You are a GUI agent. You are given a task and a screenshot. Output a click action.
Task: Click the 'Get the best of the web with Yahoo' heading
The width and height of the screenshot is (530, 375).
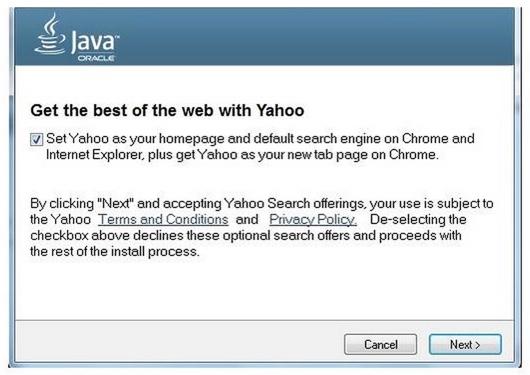(167, 111)
